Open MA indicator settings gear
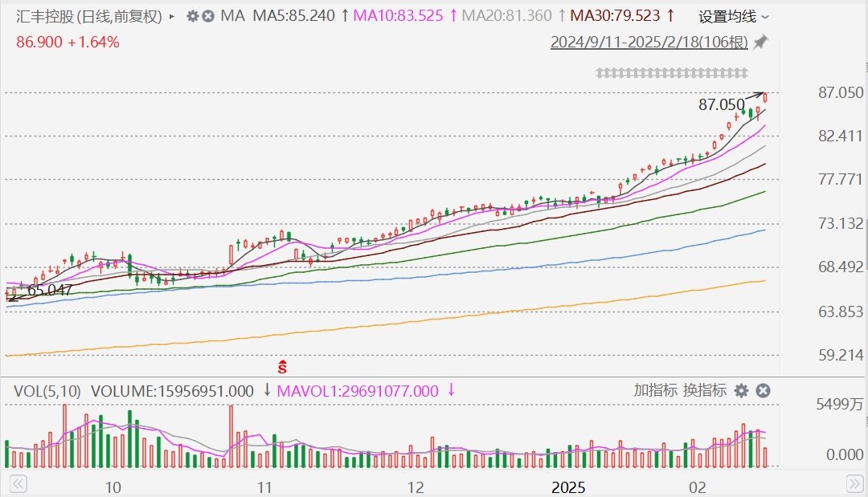The height and width of the screenshot is (497, 868). 192,16
